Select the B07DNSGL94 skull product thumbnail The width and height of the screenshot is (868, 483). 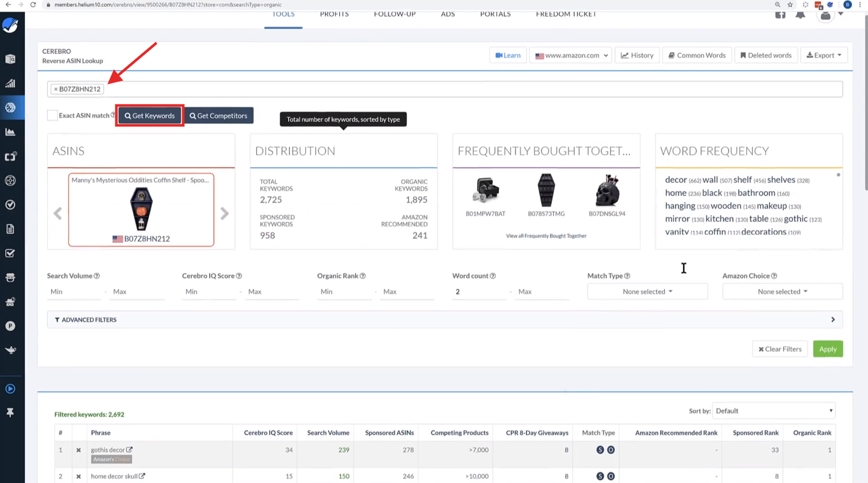point(607,190)
